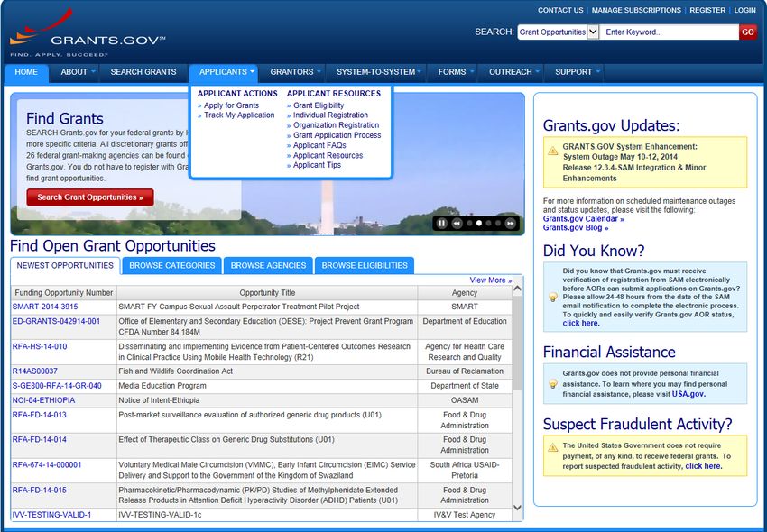
Task: Click the System Enhancement warning icon
Action: click(553, 151)
